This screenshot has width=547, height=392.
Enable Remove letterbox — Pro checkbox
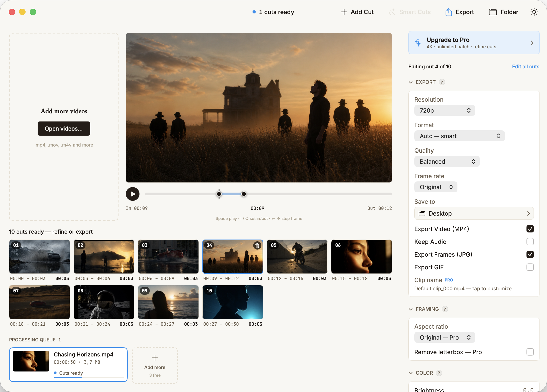click(x=530, y=352)
